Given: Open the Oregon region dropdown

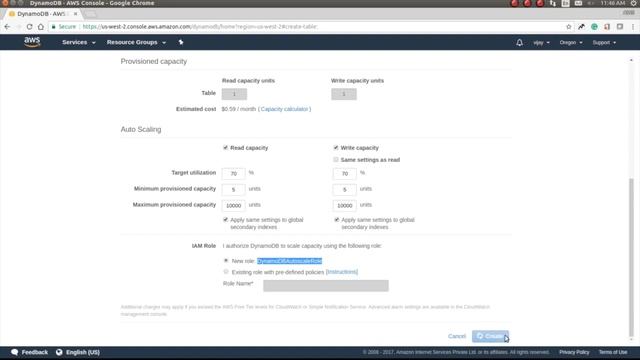Looking at the screenshot, I should pos(571,42).
